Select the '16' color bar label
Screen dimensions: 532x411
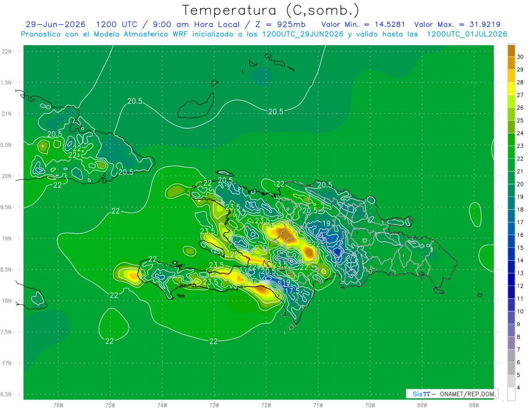click(520, 235)
